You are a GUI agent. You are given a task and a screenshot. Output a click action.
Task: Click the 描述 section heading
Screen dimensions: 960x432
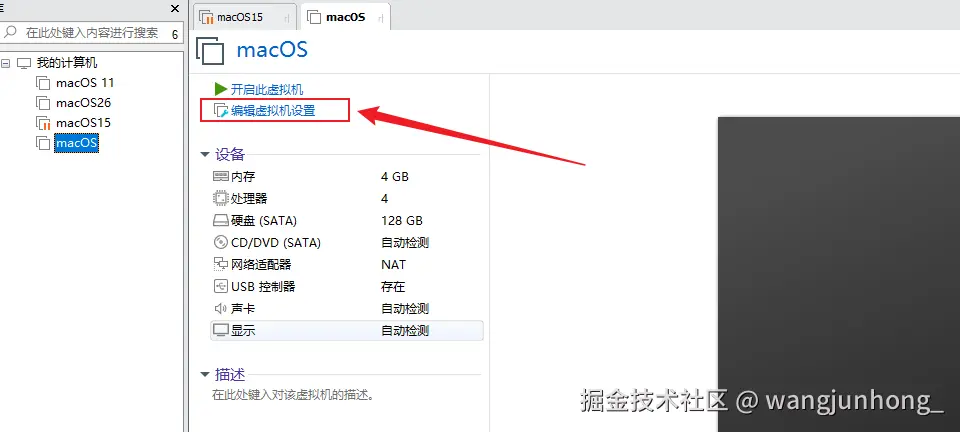[x=230, y=374]
